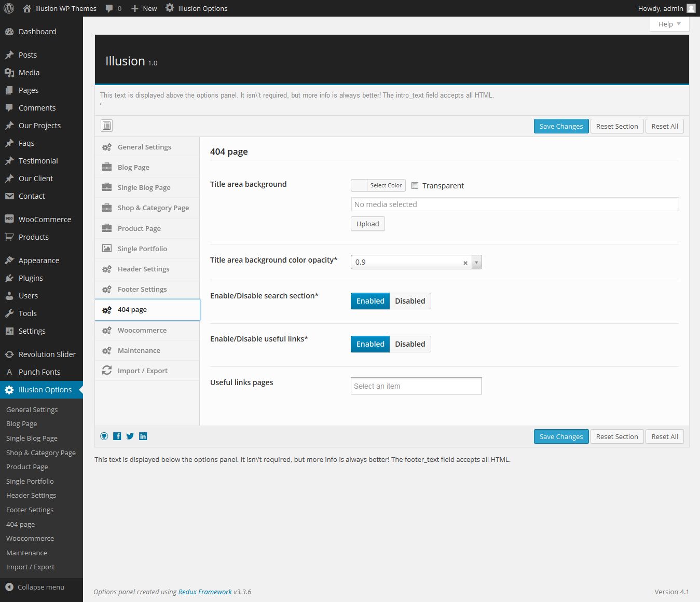The image size is (700, 602).
Task: Open Product Page in the sidebar submenu
Action: tap(27, 467)
